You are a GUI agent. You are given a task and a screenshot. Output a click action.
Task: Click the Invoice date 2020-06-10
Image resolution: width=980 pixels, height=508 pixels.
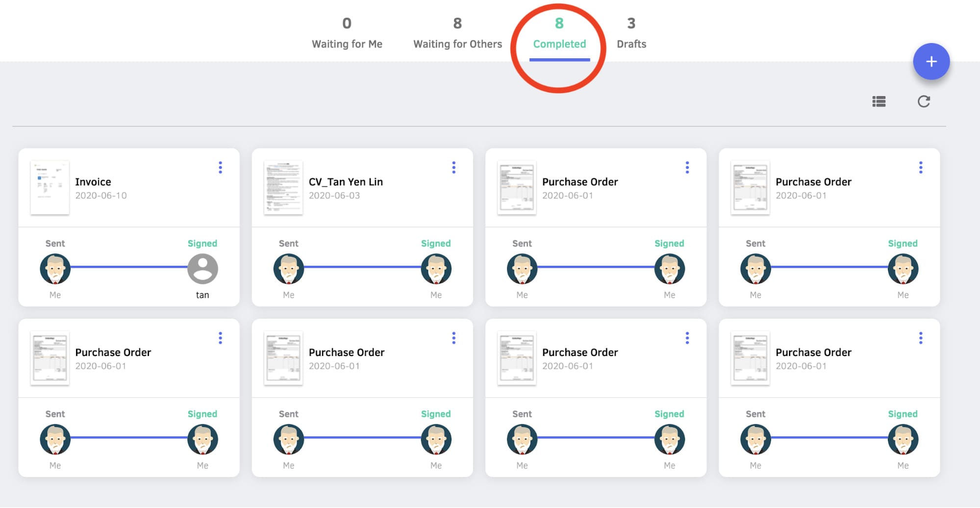point(101,196)
